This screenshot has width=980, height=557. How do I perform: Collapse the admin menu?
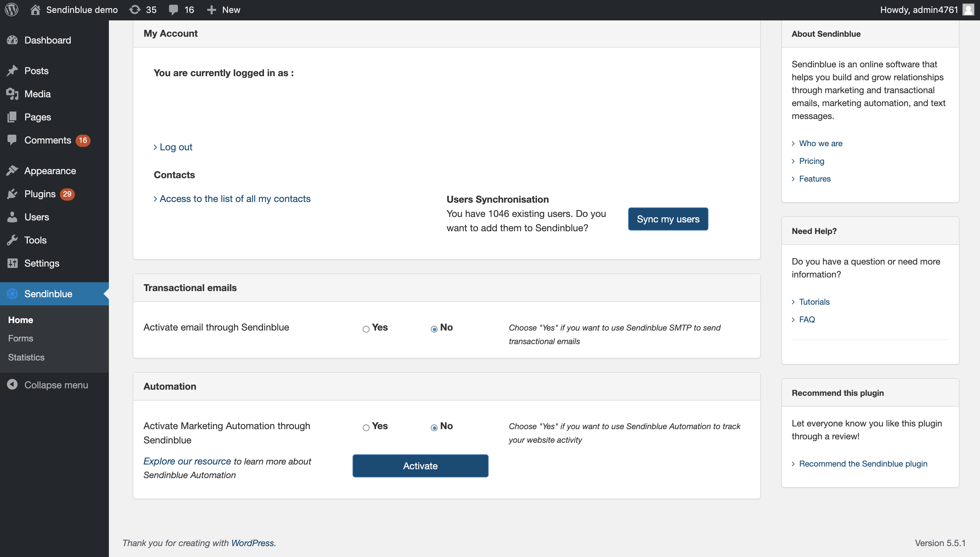pyautogui.click(x=55, y=385)
